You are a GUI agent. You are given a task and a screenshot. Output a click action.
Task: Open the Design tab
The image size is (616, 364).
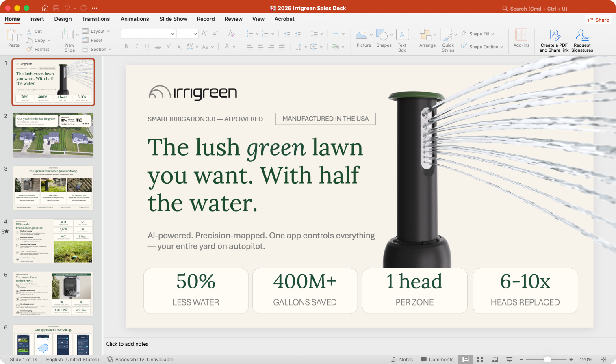(x=63, y=19)
